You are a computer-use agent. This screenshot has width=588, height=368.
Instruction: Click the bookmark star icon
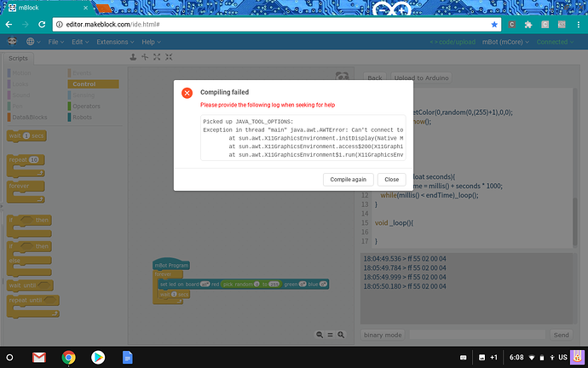click(x=494, y=25)
